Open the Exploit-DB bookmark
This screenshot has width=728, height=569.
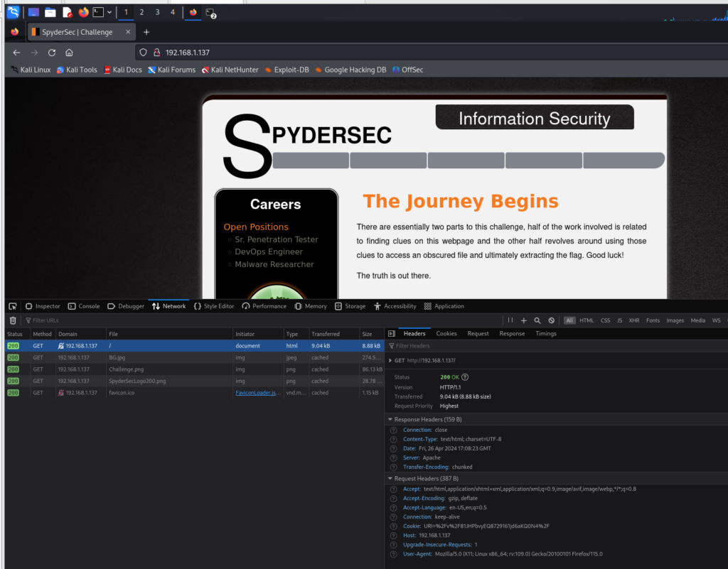[285, 70]
